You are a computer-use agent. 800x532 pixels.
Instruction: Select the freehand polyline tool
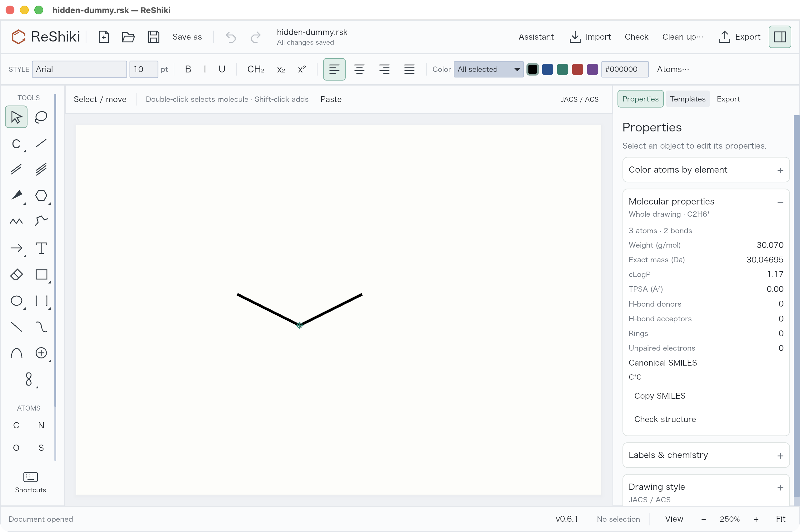pyautogui.click(x=41, y=222)
